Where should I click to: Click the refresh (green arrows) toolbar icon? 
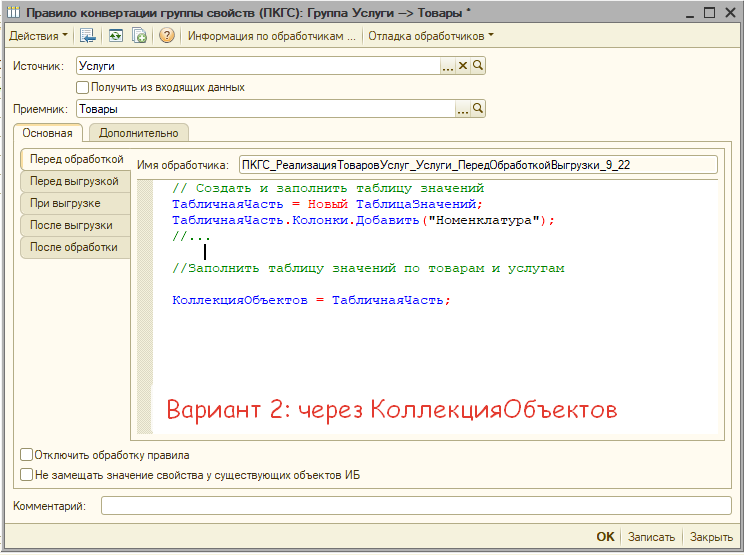(115, 36)
